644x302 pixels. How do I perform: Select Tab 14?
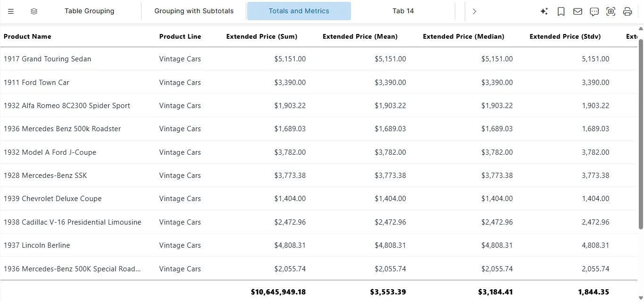click(403, 11)
